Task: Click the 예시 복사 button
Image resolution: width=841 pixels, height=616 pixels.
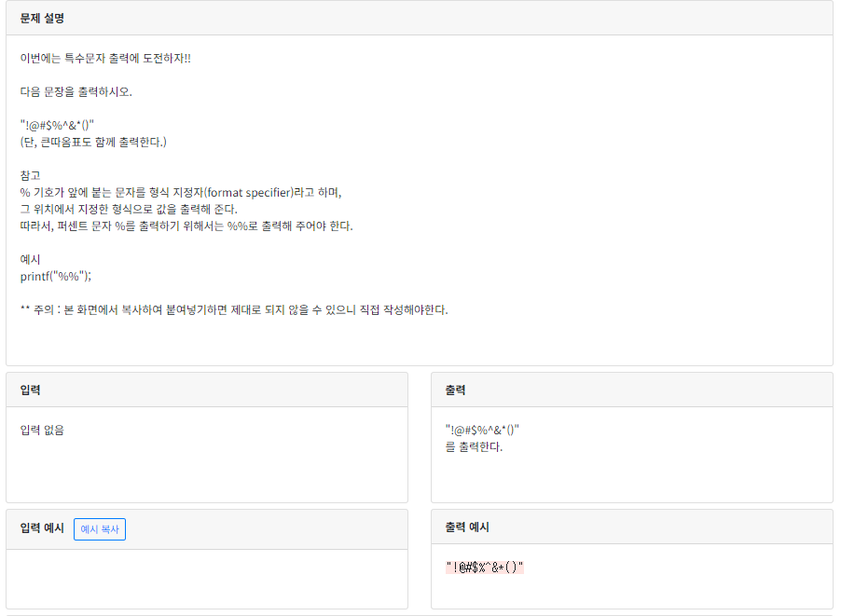Action: pyautogui.click(x=100, y=528)
